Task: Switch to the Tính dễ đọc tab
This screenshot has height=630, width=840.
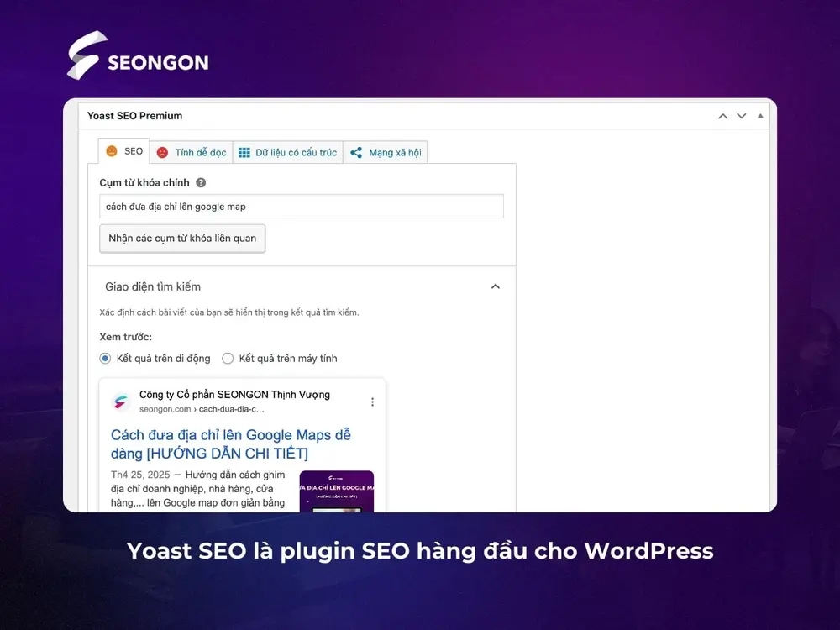Action: pos(192,153)
